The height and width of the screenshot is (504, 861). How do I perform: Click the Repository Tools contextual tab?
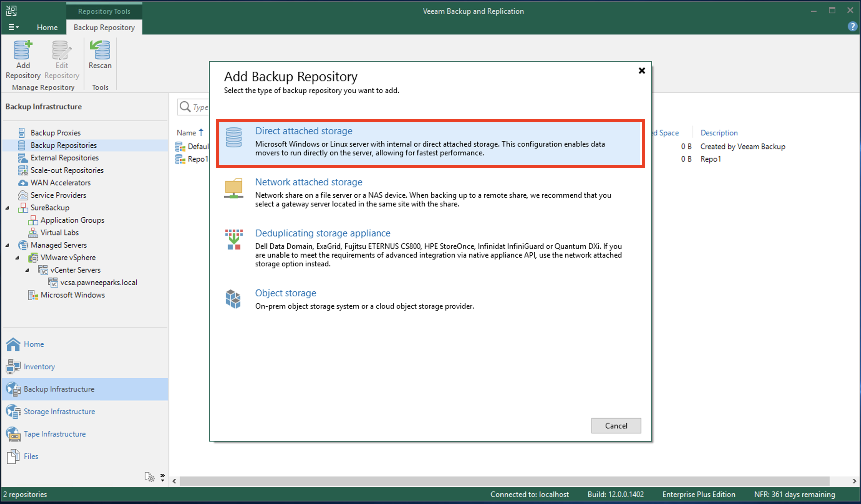click(x=104, y=11)
